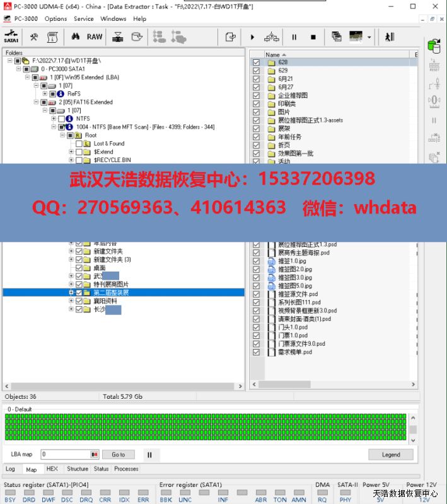447x504 pixels.
Task: Open the RAW recovery tool
Action: (x=95, y=37)
